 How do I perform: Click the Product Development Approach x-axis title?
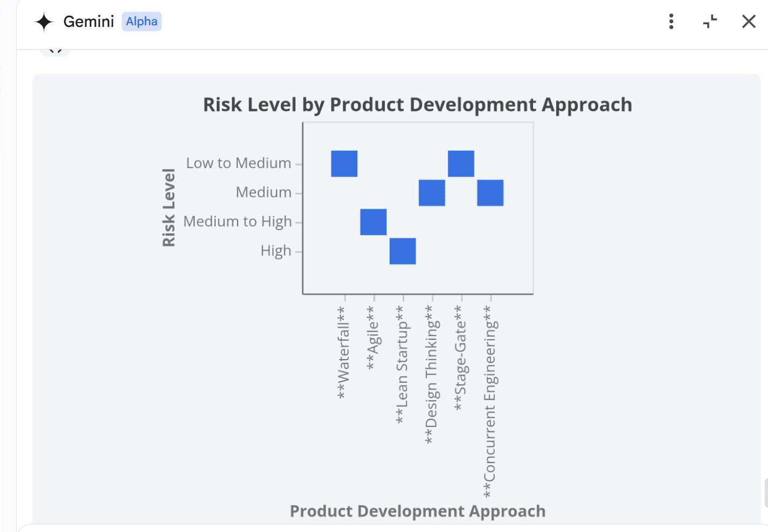(x=418, y=511)
